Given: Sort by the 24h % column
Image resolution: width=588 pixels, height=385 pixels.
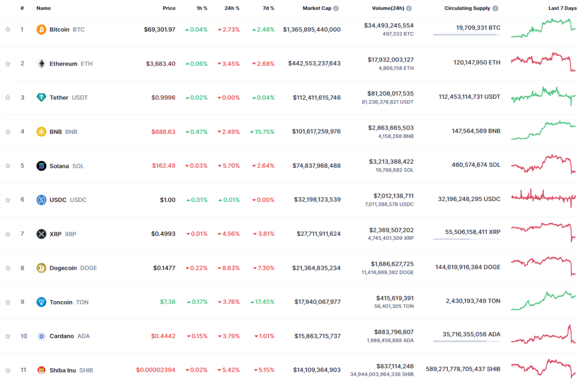Looking at the screenshot, I should click(232, 8).
